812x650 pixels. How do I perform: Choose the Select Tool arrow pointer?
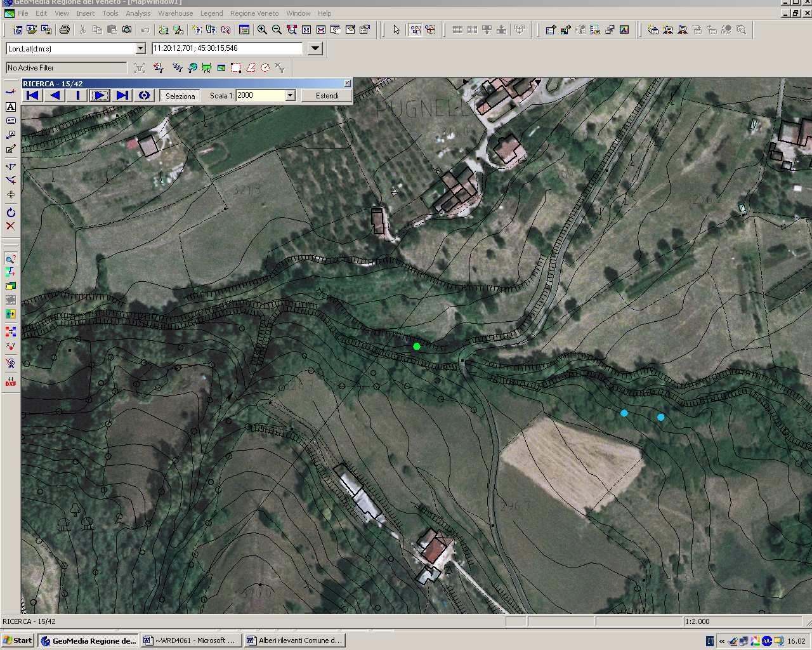(x=396, y=29)
